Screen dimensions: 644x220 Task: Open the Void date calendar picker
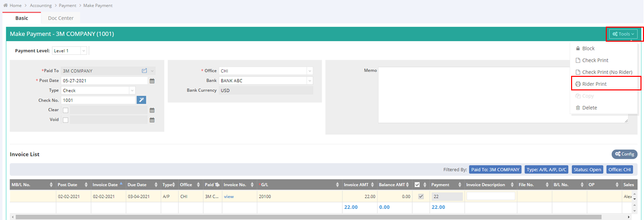152,120
